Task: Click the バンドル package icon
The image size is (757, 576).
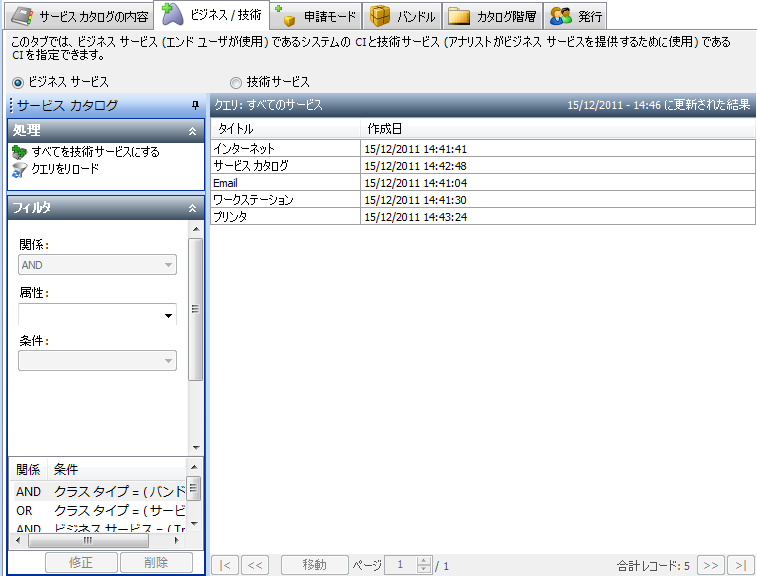Action: tap(380, 16)
